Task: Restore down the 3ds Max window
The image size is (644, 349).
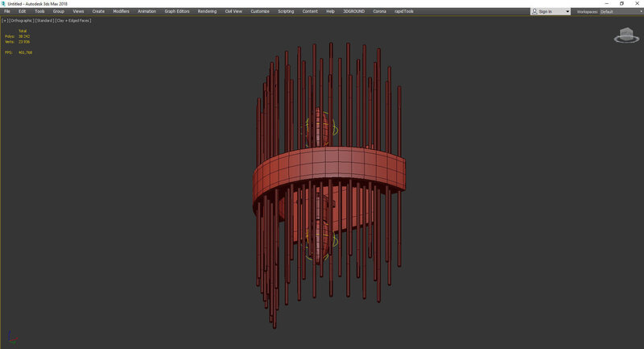Action: pyautogui.click(x=621, y=3)
